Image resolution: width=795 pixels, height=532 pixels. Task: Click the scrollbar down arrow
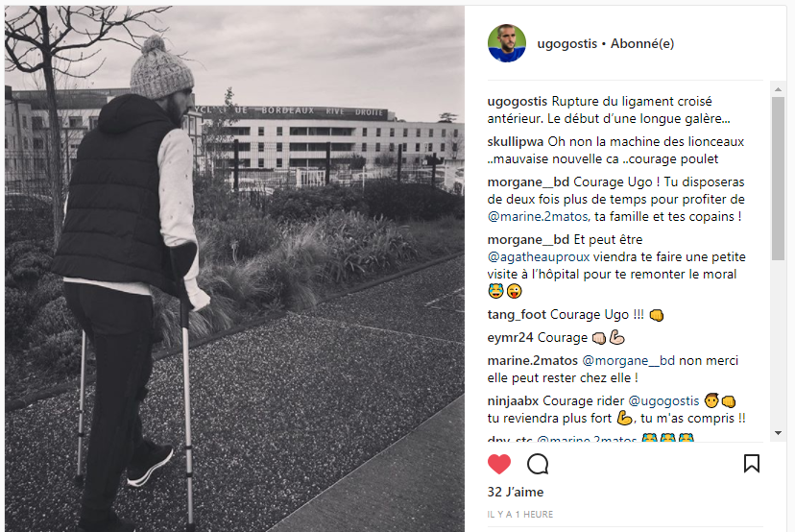[x=779, y=433]
